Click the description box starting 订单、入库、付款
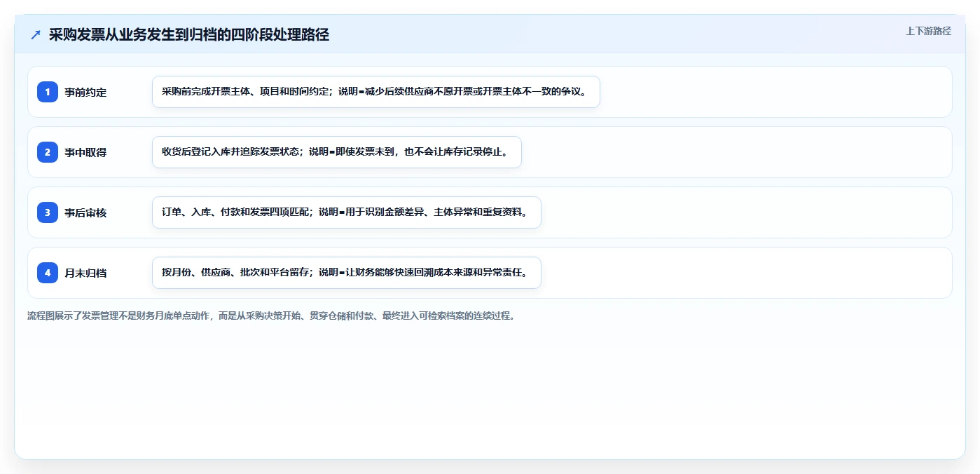Viewport: 980px width, 474px height. [x=347, y=212]
